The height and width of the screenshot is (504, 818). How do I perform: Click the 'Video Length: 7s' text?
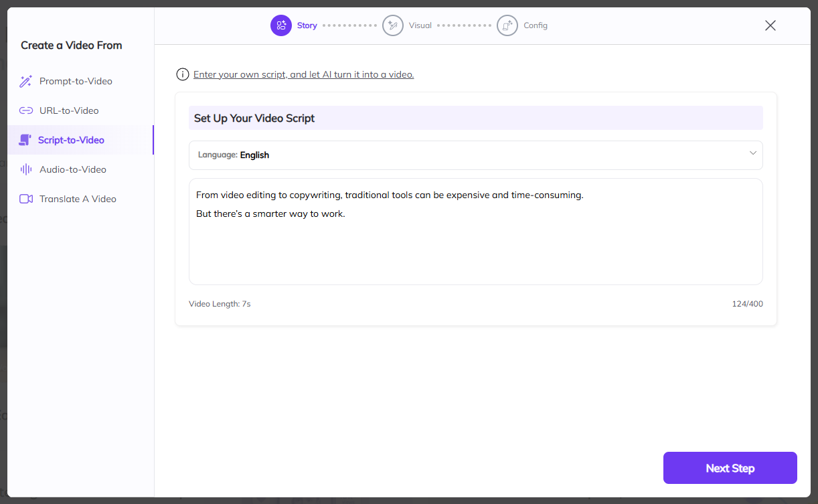click(x=220, y=304)
